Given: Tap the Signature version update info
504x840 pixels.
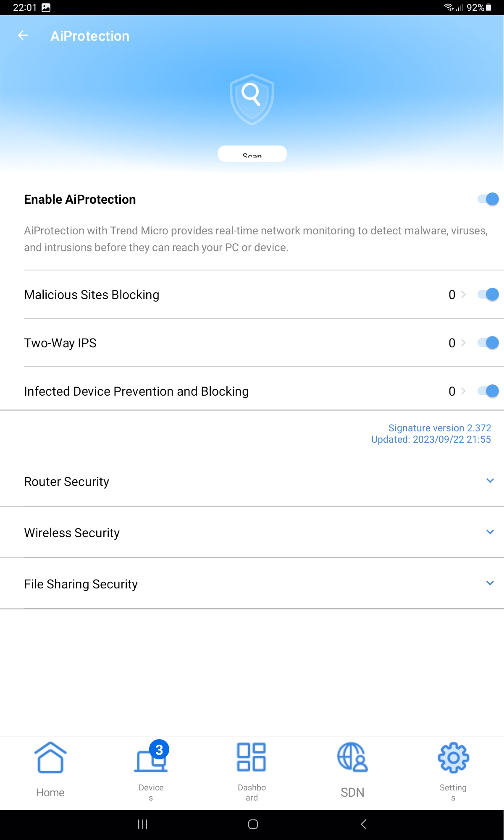Looking at the screenshot, I should point(431,433).
